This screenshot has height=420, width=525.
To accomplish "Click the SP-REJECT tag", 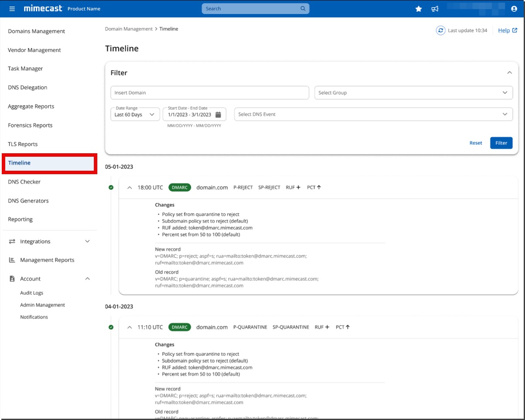I will click(269, 187).
